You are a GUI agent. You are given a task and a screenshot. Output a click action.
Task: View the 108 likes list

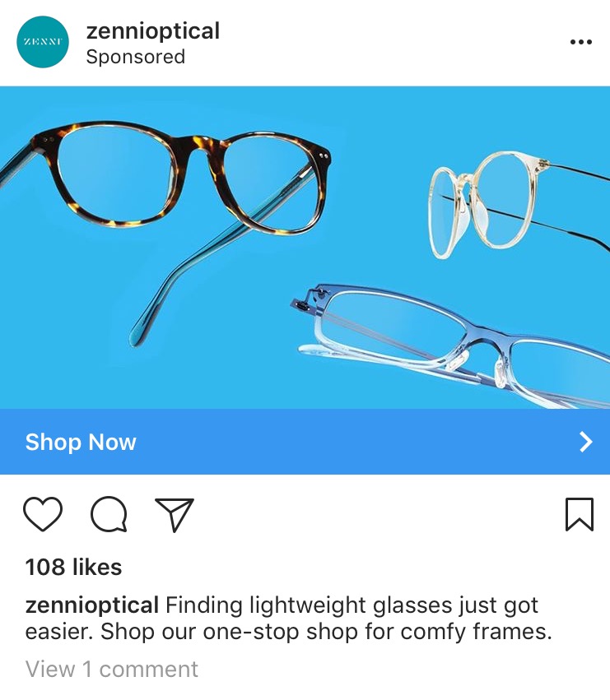(x=73, y=567)
